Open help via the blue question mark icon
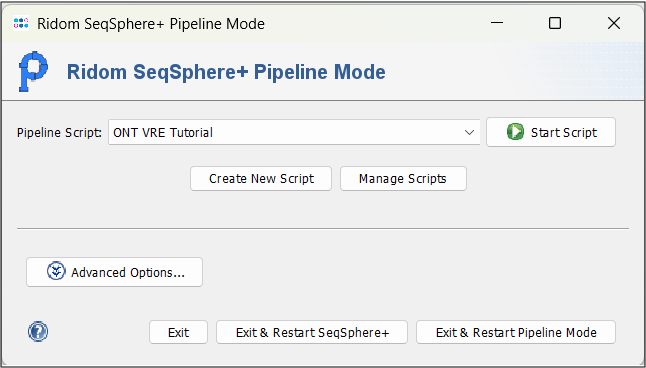This screenshot has height=368, width=646. click(x=38, y=332)
